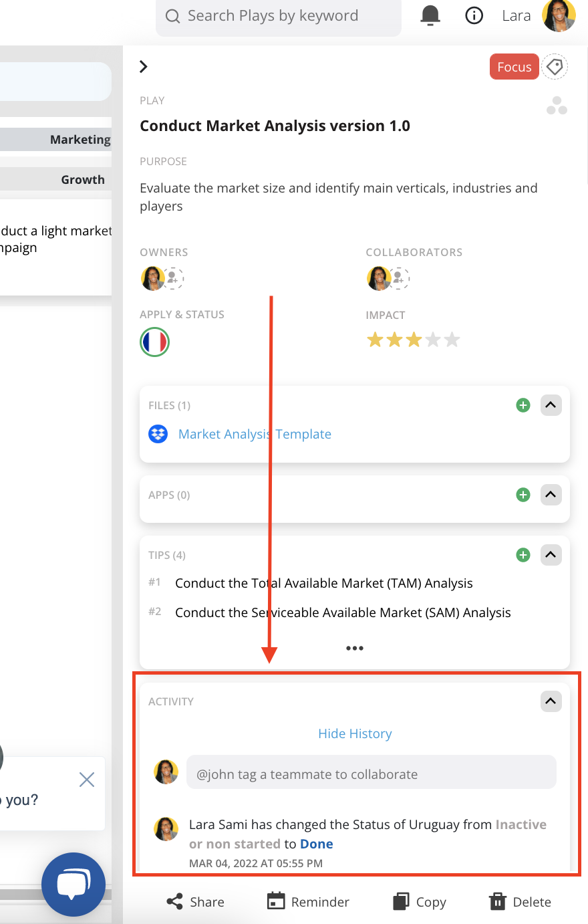Viewport: 588px width, 924px height.
Task: Open the info circle icon
Action: 474,15
